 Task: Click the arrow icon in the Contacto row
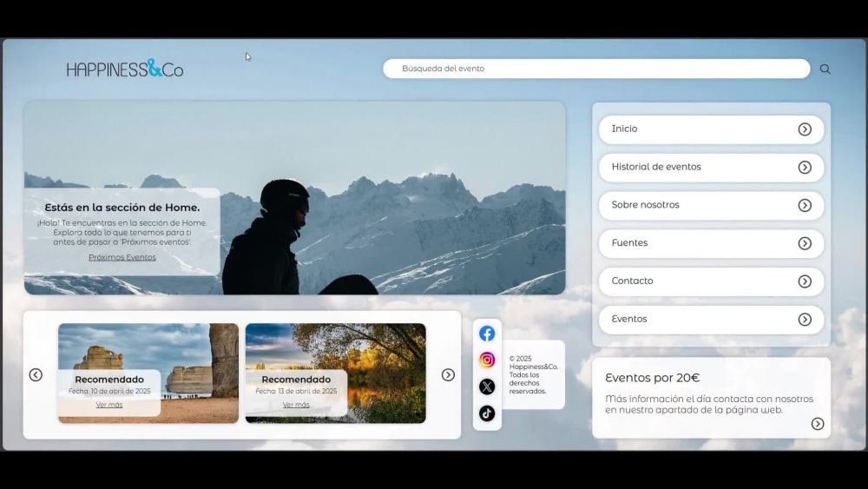pos(805,281)
